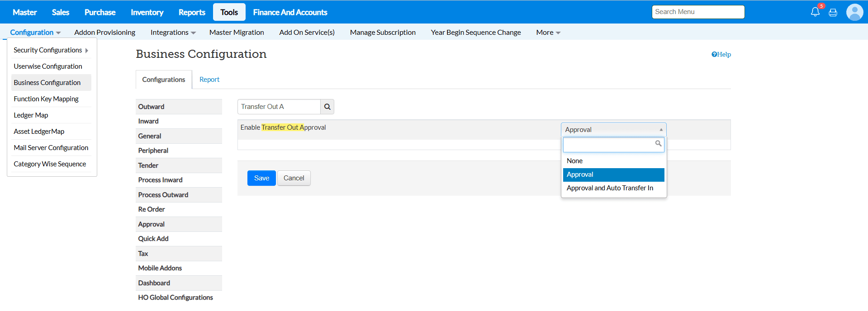Expand Security Configurations submenu arrow
This screenshot has height=311, width=868.
pos(86,51)
